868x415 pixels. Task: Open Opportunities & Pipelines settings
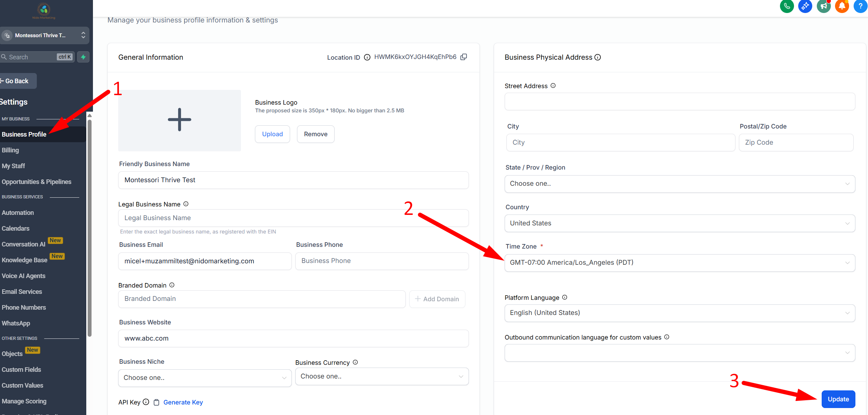pos(36,182)
